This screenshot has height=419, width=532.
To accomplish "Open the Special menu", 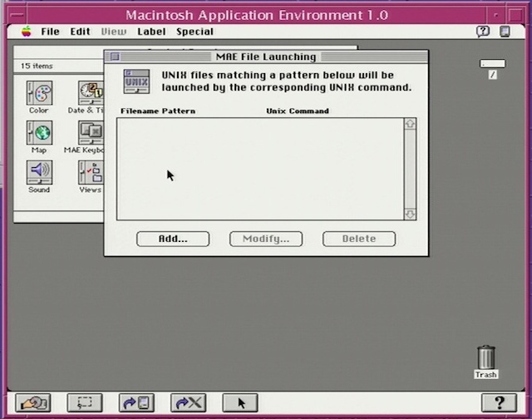I will [195, 32].
